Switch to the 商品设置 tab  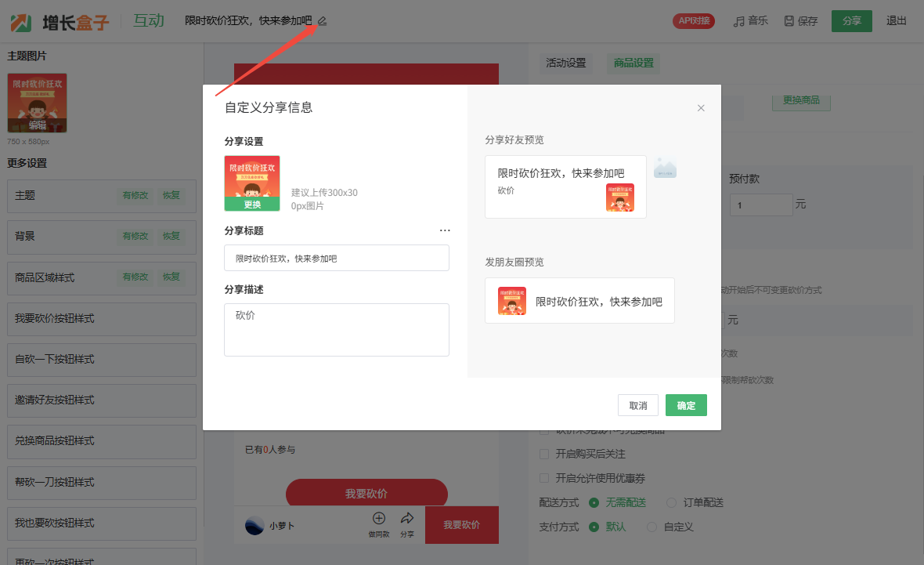[x=633, y=63]
